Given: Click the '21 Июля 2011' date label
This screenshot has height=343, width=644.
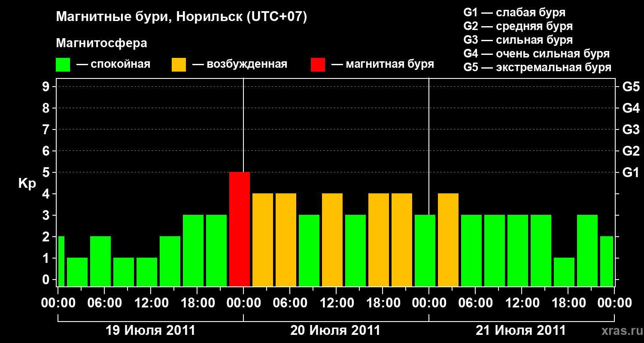Looking at the screenshot, I should click(521, 331).
